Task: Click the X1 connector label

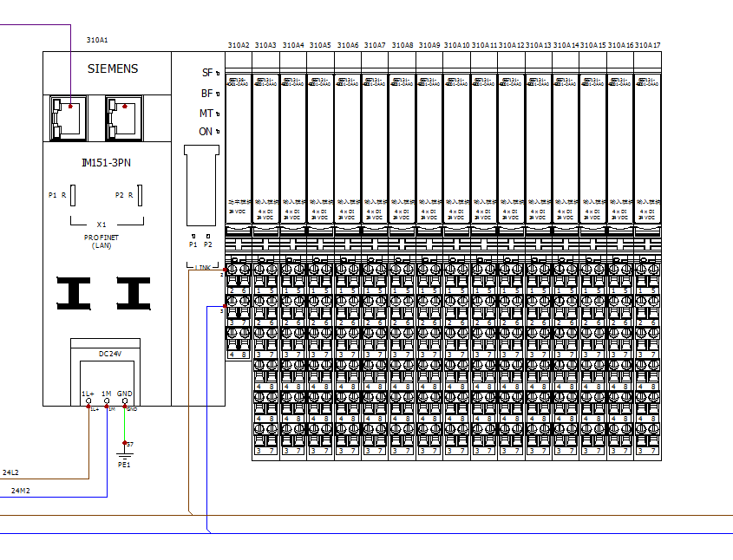Action: point(101,225)
